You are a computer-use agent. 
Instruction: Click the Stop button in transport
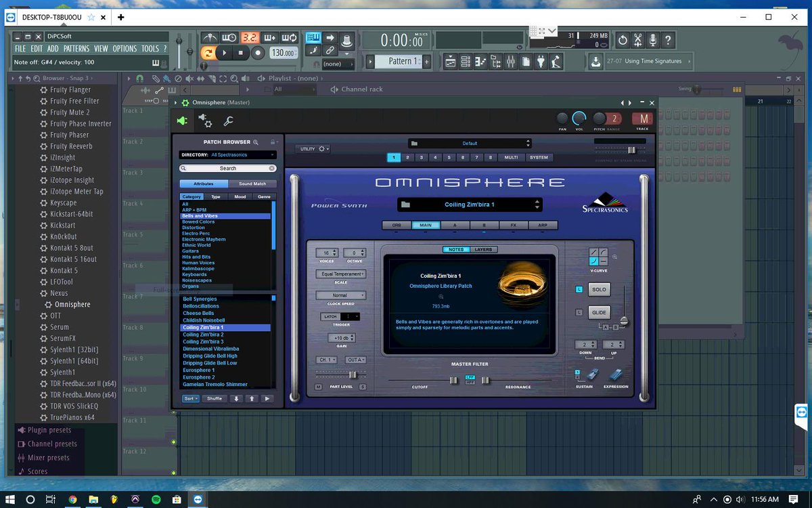tap(242, 53)
